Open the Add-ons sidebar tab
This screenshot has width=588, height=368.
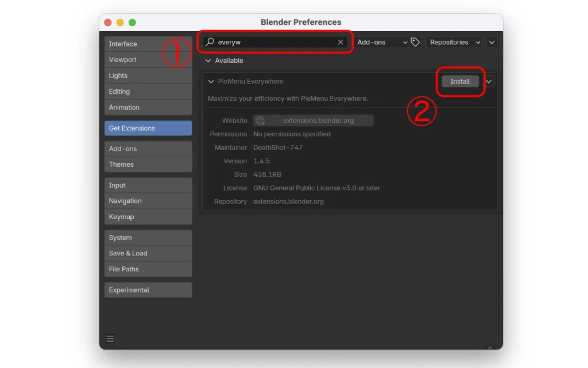(x=148, y=149)
